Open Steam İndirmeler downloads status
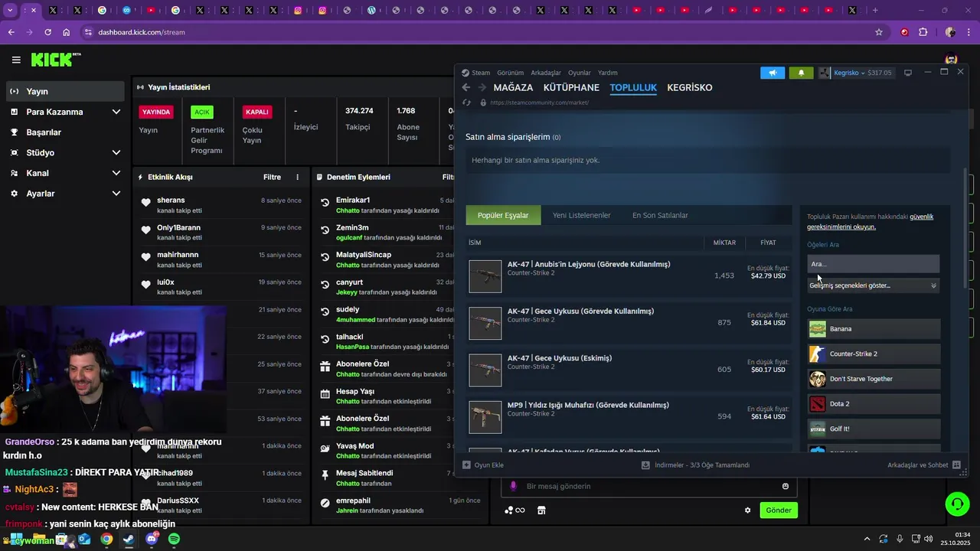980x551 pixels. pos(696,465)
